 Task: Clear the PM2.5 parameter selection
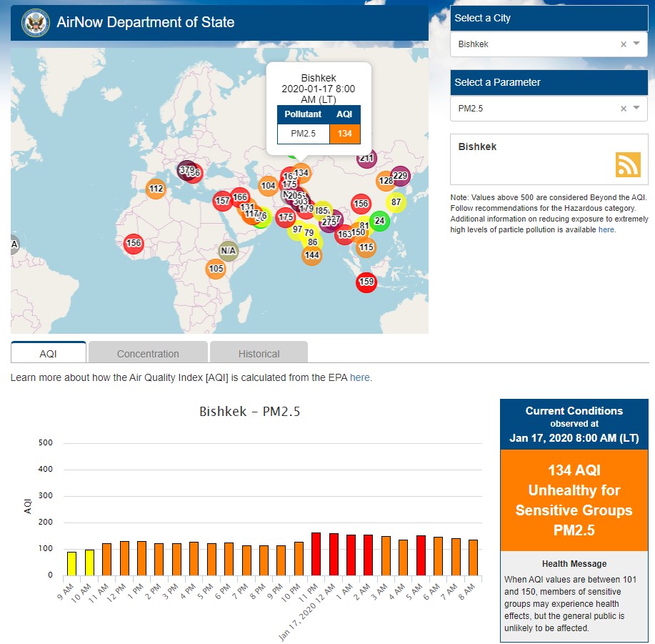click(x=623, y=109)
